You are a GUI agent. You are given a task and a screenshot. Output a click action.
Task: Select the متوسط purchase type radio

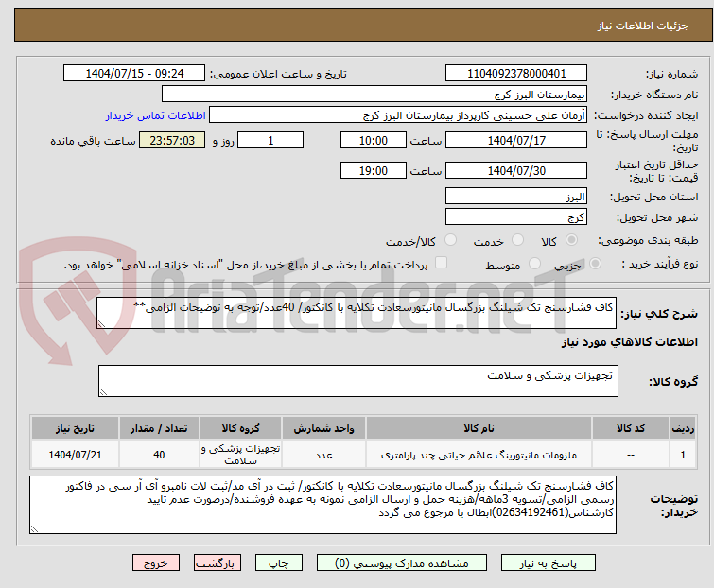click(534, 264)
